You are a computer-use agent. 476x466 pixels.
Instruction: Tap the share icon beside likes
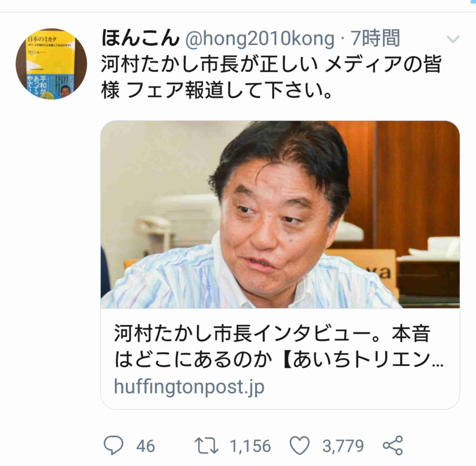pyautogui.click(x=393, y=445)
